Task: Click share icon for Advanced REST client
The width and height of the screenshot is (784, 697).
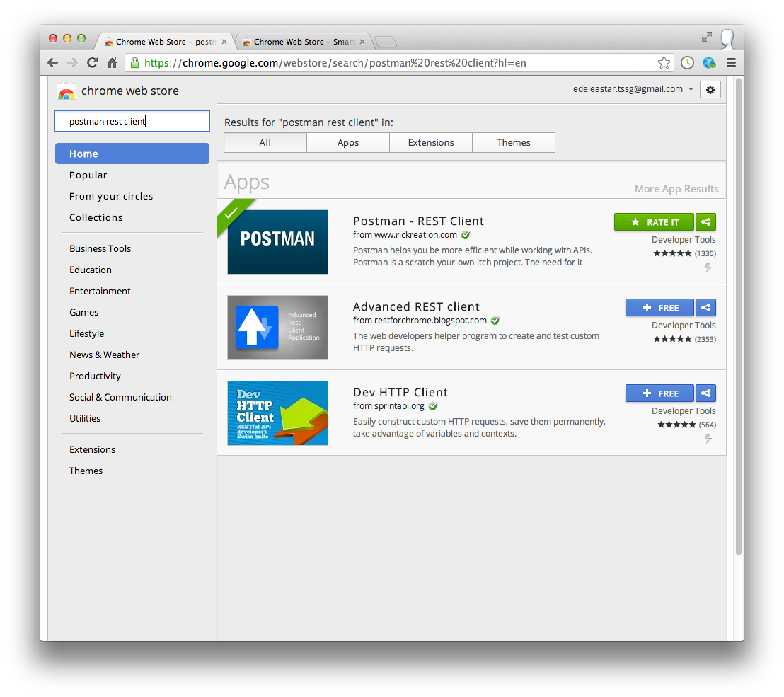Action: click(x=705, y=308)
